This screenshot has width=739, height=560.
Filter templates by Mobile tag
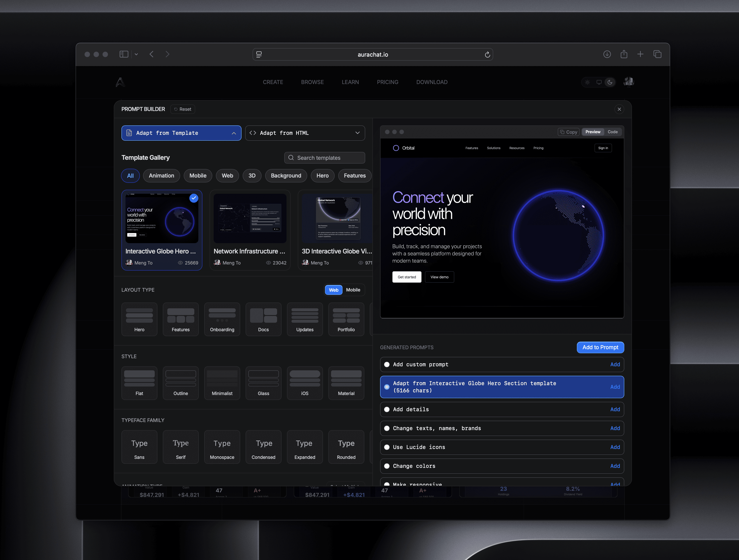tap(198, 176)
